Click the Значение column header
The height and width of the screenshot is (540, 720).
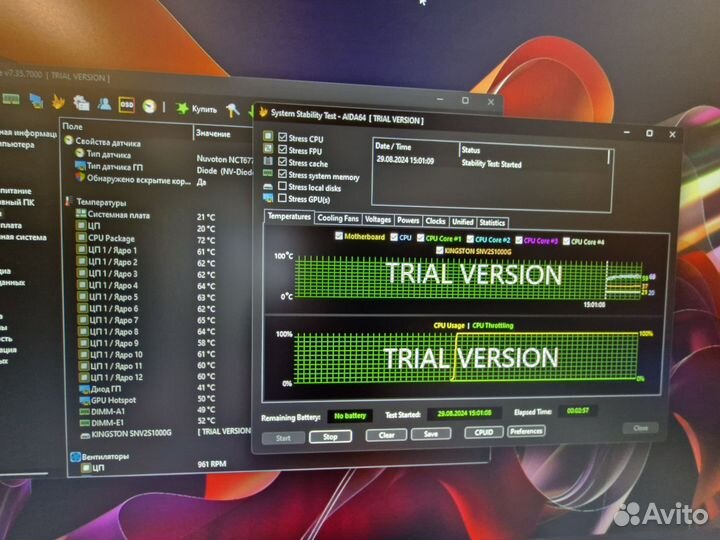213,134
